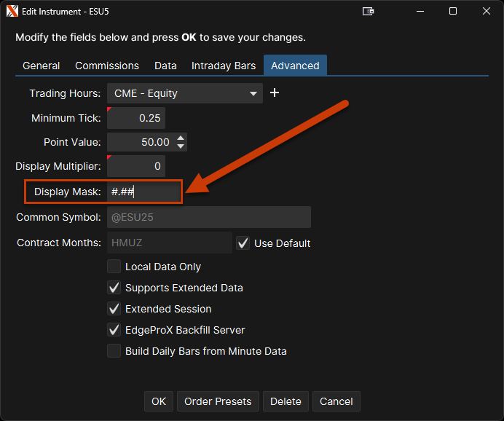Open the Trading Hours dropdown
Viewport: 504px width, 421px height.
coord(185,93)
